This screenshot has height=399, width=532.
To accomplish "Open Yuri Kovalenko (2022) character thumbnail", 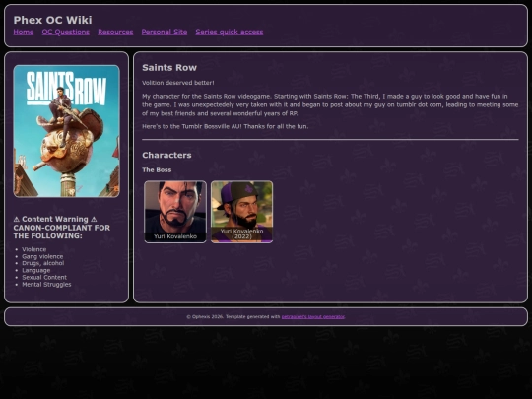I will pyautogui.click(x=241, y=212).
